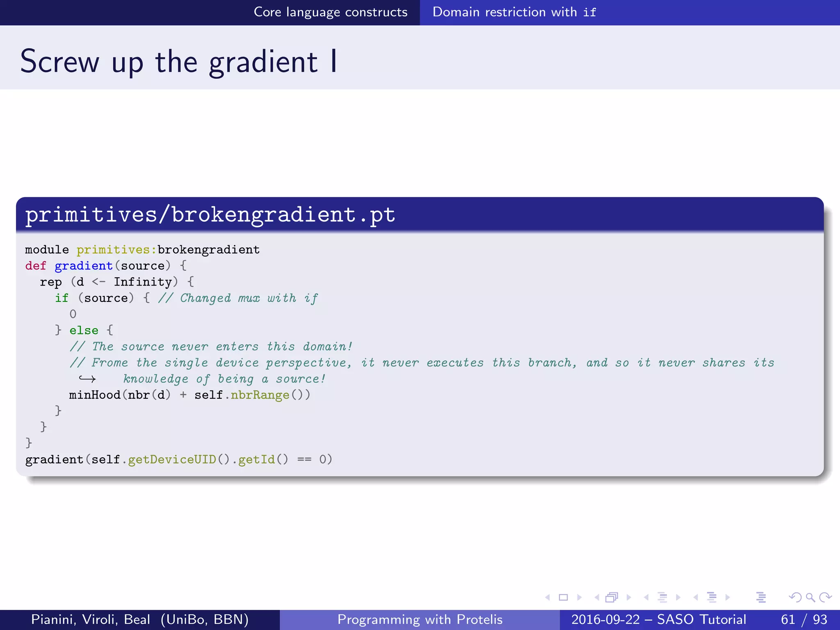This screenshot has height=630, width=840.
Task: Go to next subsection arrow
Action: pyautogui.click(x=678, y=598)
